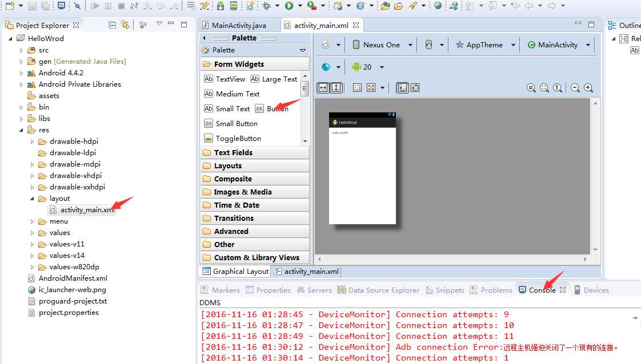Click the New wizard icon in main toolbar
Image resolution: width=641 pixels, height=364 pixels.
point(10,6)
